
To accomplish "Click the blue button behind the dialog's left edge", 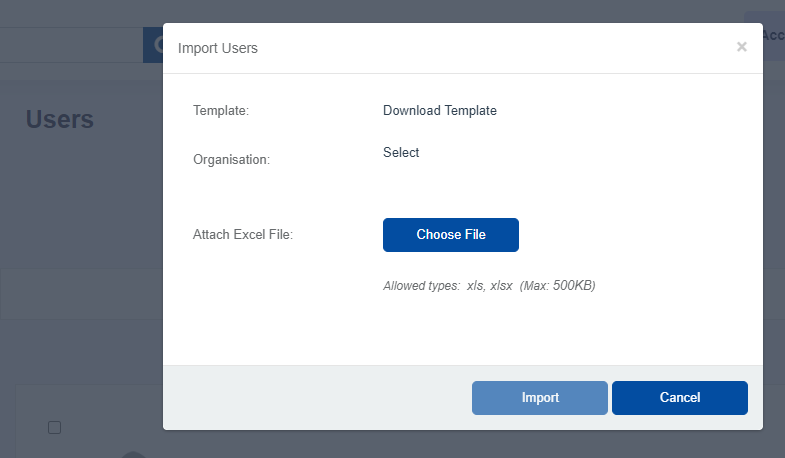I will (x=153, y=46).
